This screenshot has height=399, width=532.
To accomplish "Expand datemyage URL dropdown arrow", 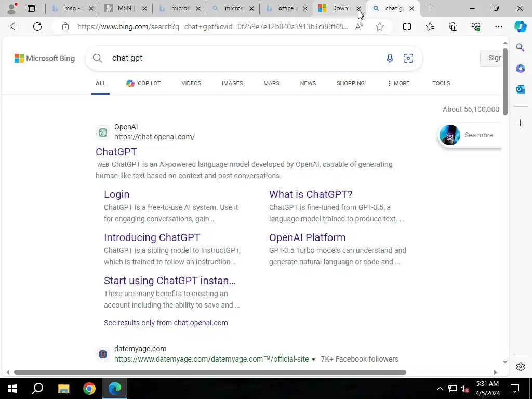I will pyautogui.click(x=313, y=360).
